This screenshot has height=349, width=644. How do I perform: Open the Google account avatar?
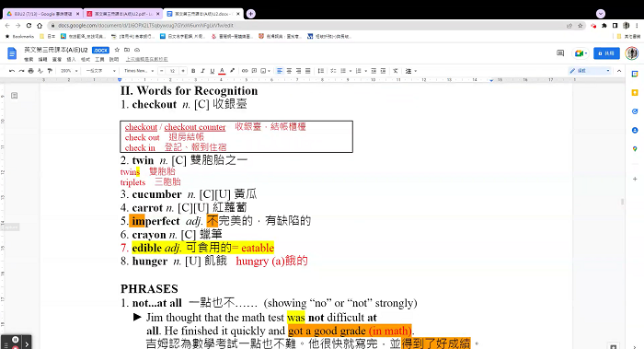tap(632, 53)
